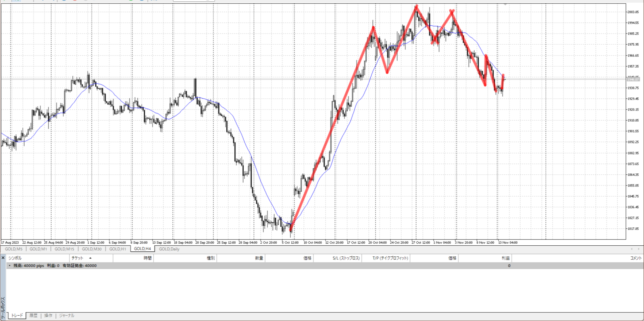Close the terminal panel with the X icon
Viewport: 644px width, 321px height.
tap(3, 258)
